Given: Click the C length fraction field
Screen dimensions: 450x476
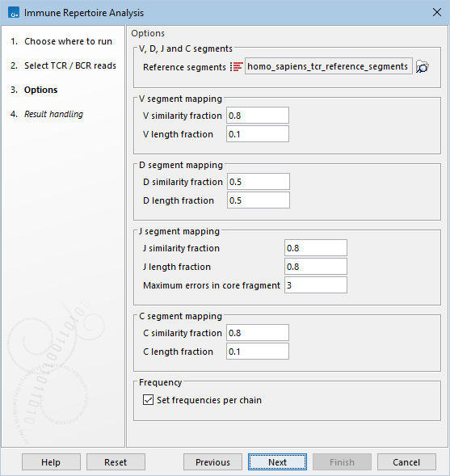Looking at the screenshot, I should click(258, 352).
